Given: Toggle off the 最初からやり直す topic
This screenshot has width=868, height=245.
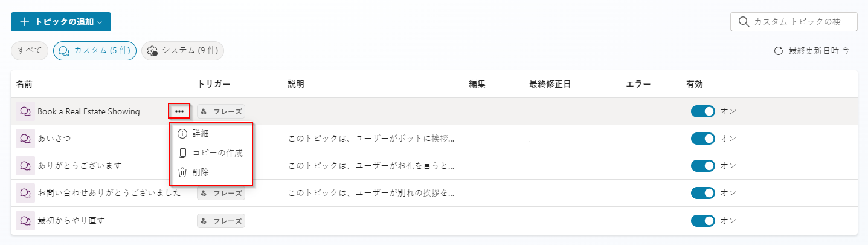Looking at the screenshot, I should tap(702, 221).
